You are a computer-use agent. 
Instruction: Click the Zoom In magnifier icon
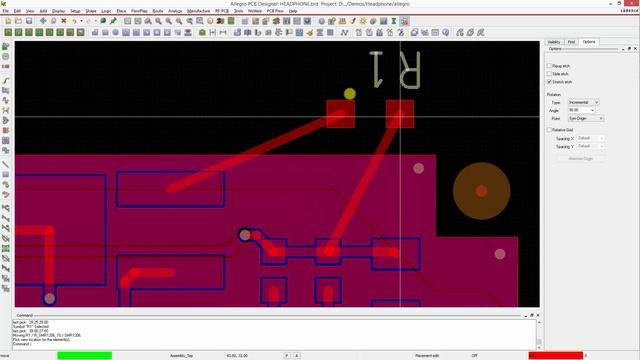[169, 21]
